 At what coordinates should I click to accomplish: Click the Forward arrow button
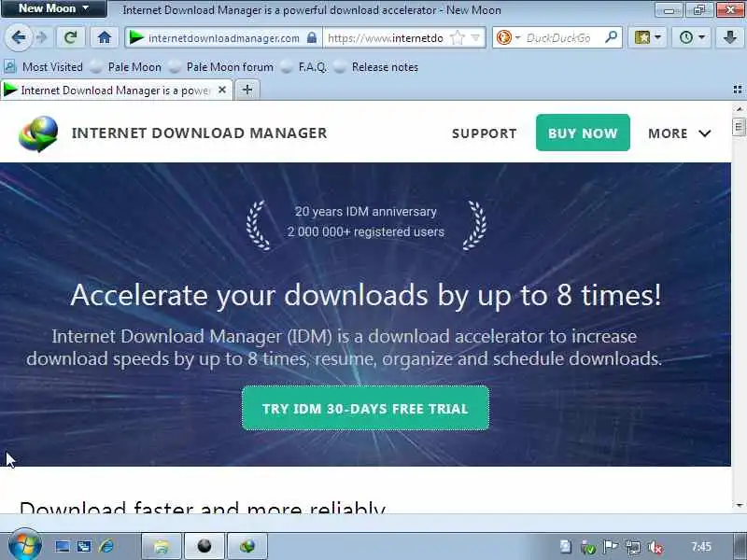point(42,37)
